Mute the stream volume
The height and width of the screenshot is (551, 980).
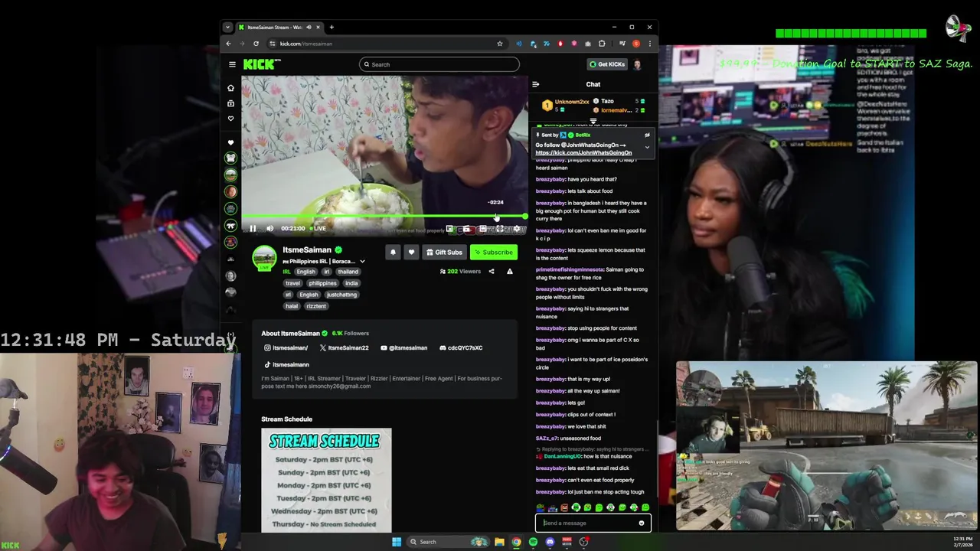tap(269, 228)
